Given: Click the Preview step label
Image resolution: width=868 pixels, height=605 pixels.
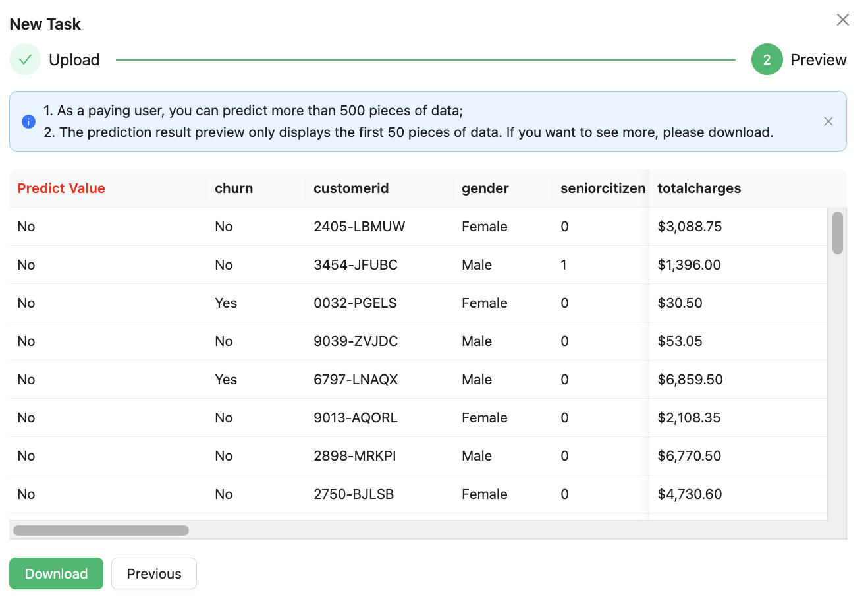Looking at the screenshot, I should point(818,60).
